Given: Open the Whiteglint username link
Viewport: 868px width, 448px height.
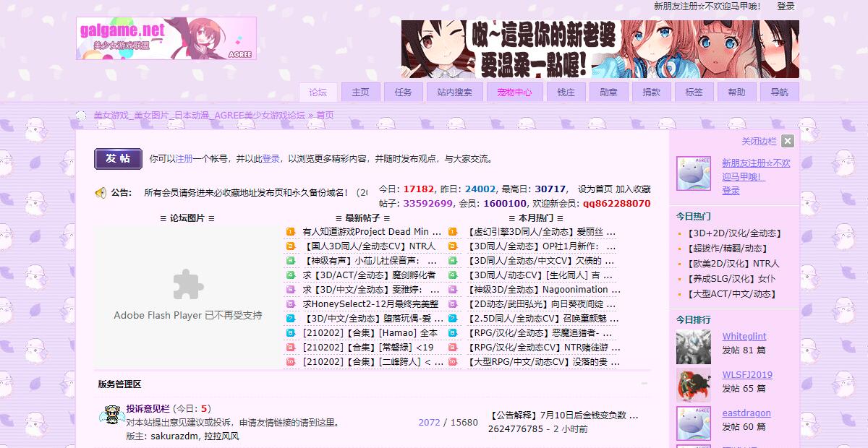Looking at the screenshot, I should point(744,337).
